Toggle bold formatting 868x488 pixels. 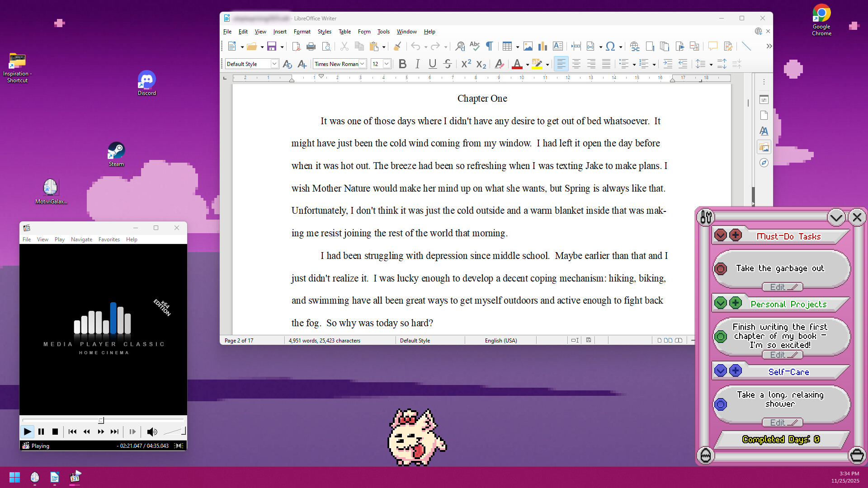402,64
